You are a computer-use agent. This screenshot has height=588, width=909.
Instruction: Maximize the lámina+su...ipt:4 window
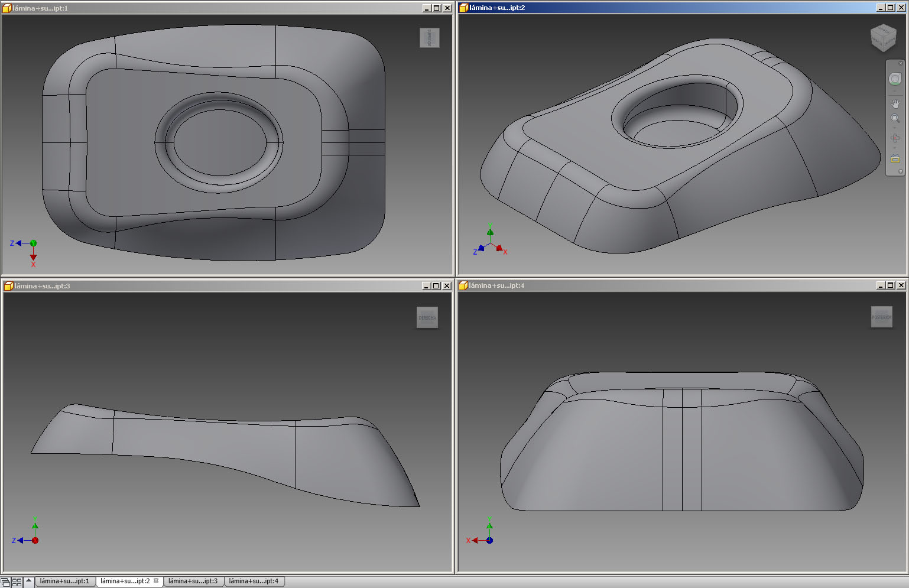coord(891,285)
